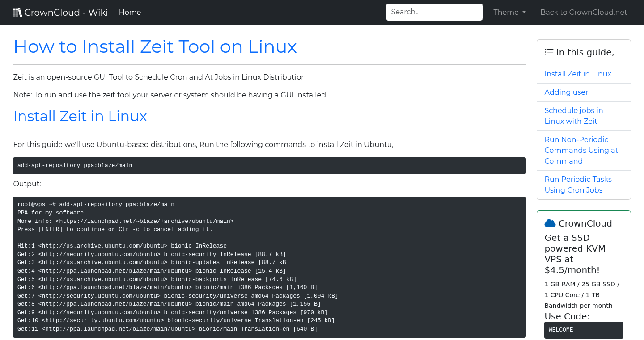
Task: Select the add-apt-repository command block
Action: (x=269, y=165)
